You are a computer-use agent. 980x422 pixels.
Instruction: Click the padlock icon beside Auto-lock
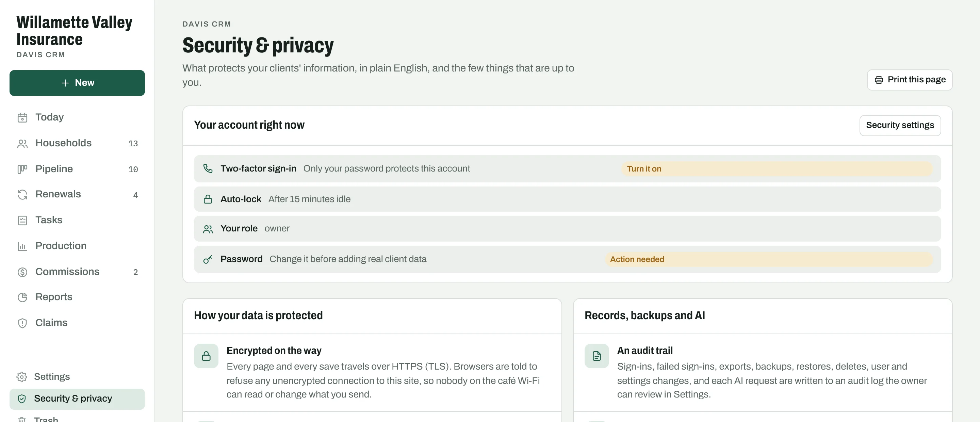coord(208,199)
